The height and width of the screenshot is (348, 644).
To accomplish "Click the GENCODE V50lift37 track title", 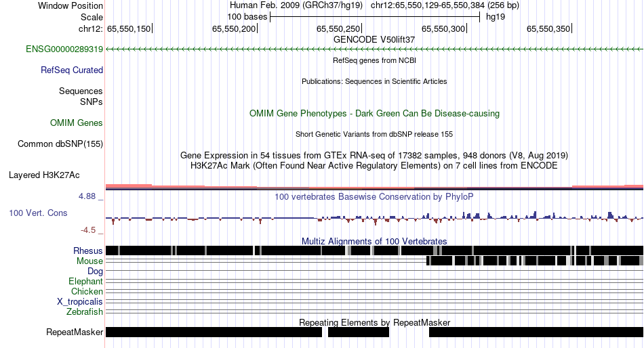I will tap(374, 40).
